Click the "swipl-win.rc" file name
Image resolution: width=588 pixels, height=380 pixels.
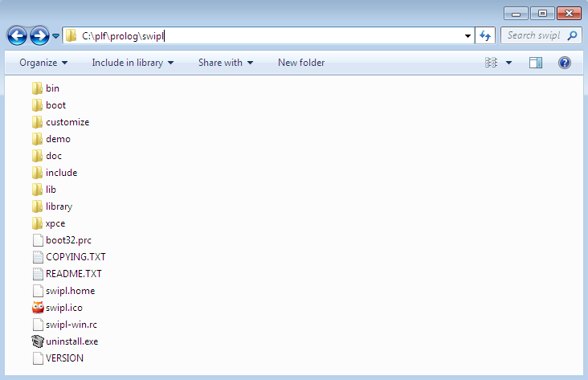(71, 325)
